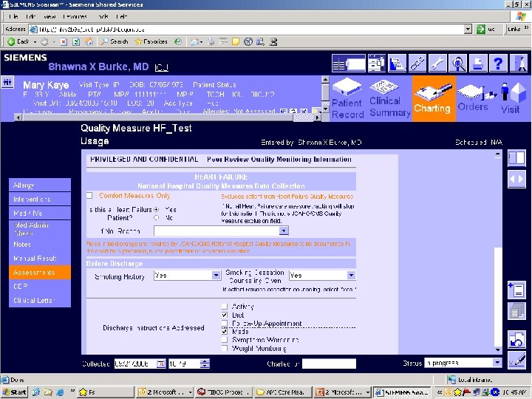This screenshot has width=532, height=399.
Task: Open the calendar picker next to Collected date
Action: (x=160, y=364)
